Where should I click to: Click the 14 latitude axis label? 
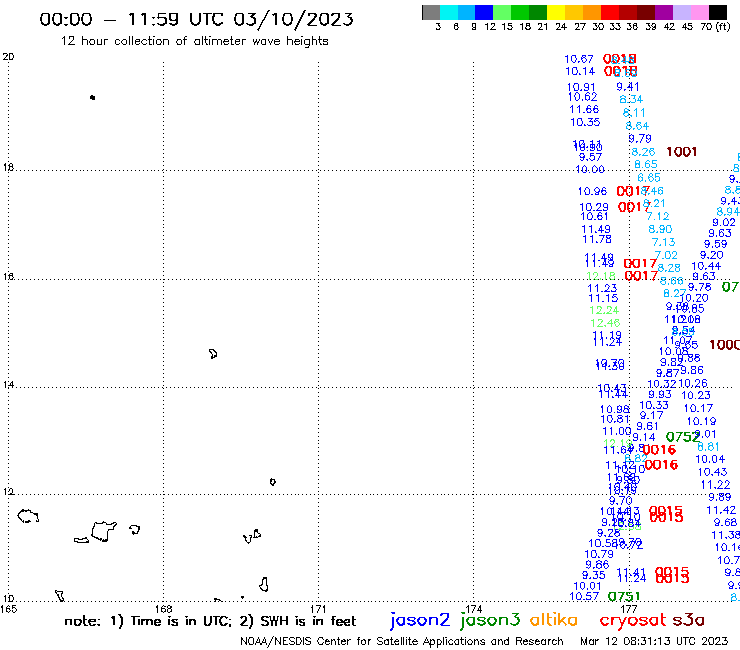click(8, 385)
